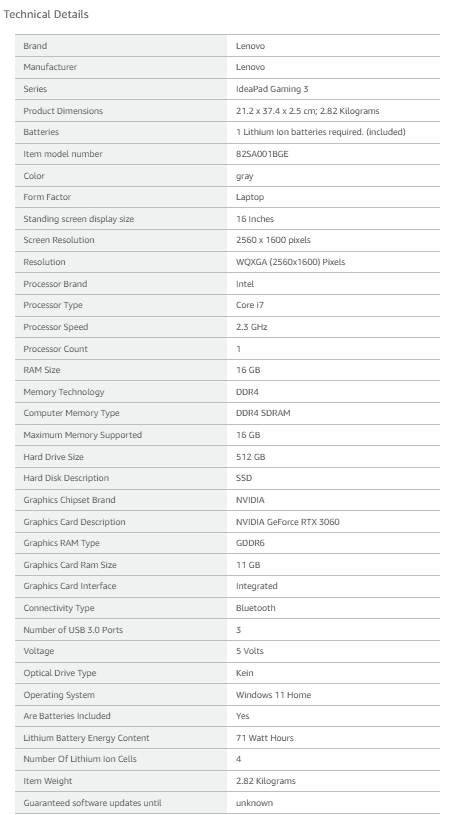Select the 71 Watt Hours battery value

pyautogui.click(x=264, y=738)
